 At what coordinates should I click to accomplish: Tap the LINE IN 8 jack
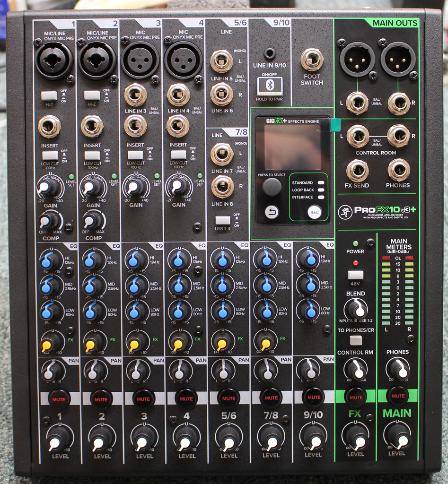point(222,186)
